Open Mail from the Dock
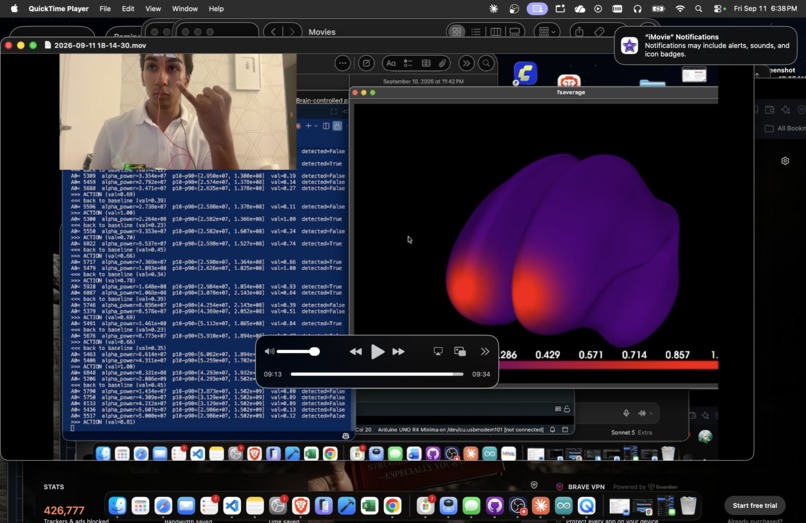This screenshot has width=806, height=523. pyautogui.click(x=186, y=506)
